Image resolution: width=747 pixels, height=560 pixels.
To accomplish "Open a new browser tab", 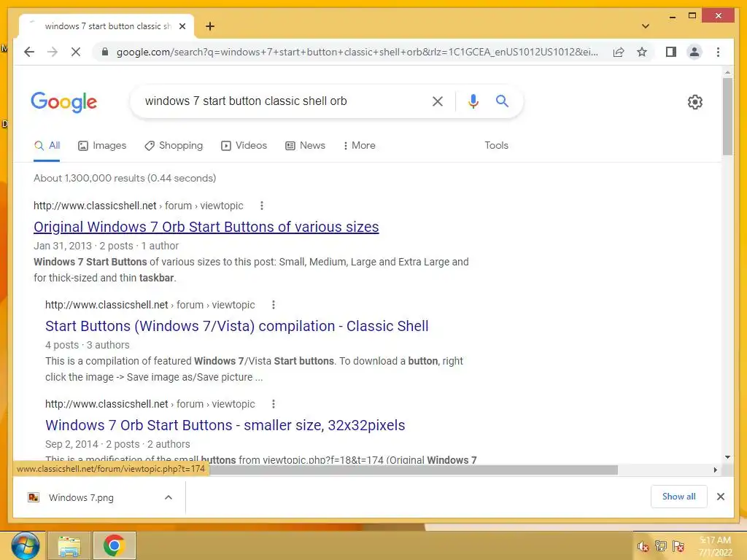I will click(x=210, y=26).
